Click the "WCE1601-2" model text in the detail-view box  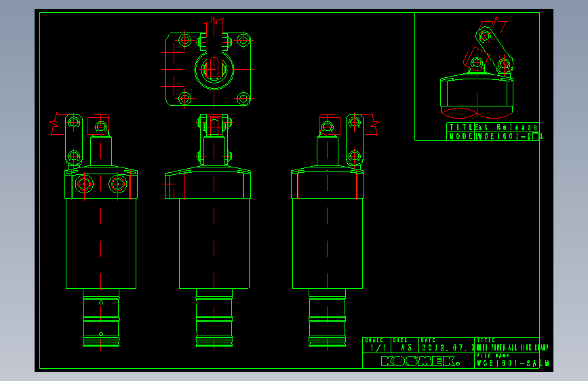pyautogui.click(x=504, y=136)
